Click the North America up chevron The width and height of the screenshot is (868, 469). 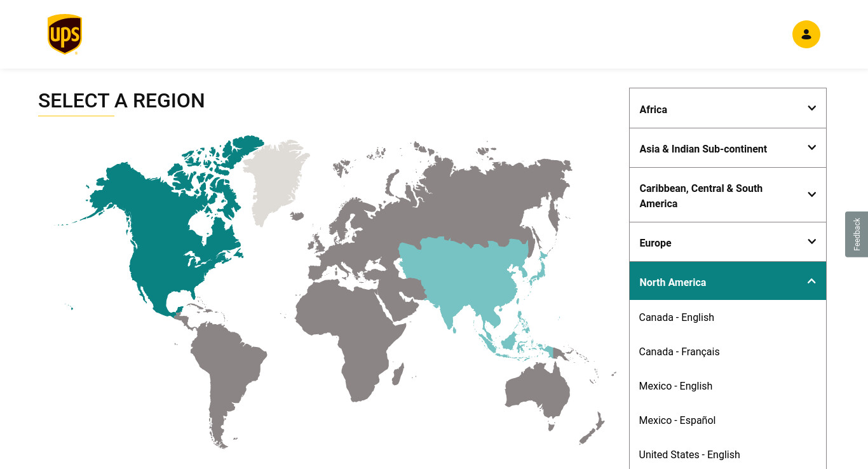tap(811, 281)
